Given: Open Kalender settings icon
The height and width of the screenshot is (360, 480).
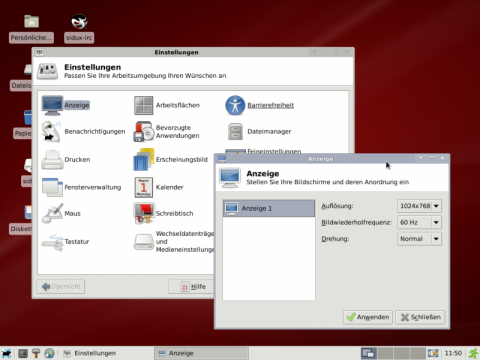Looking at the screenshot, I should [x=144, y=187].
